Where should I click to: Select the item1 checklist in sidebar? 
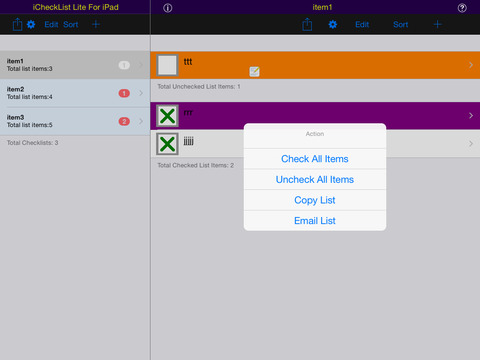(x=75, y=65)
